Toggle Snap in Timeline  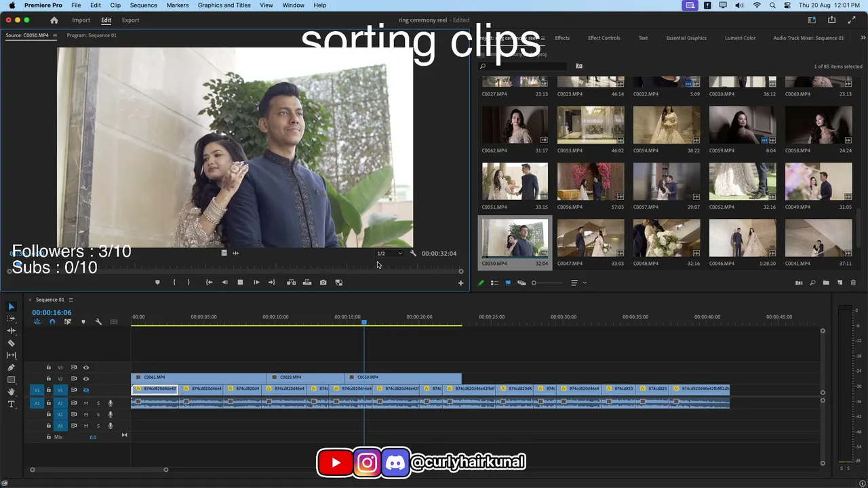[x=52, y=322]
